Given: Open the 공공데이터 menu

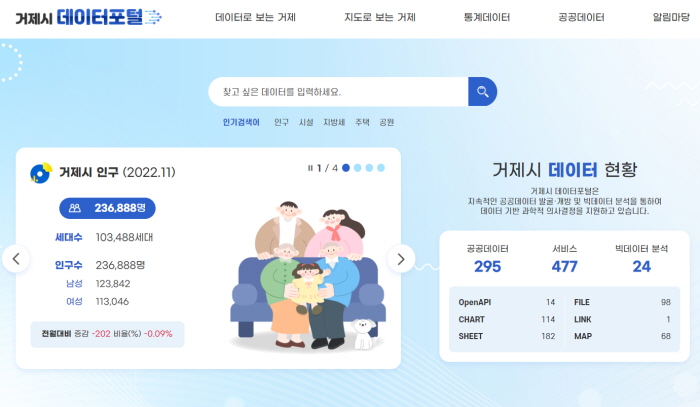Looking at the screenshot, I should tap(581, 17).
